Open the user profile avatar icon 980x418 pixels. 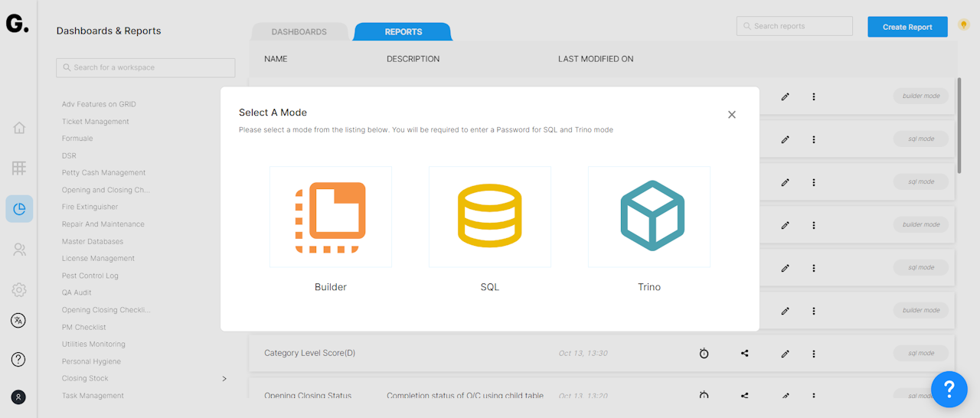click(x=19, y=397)
